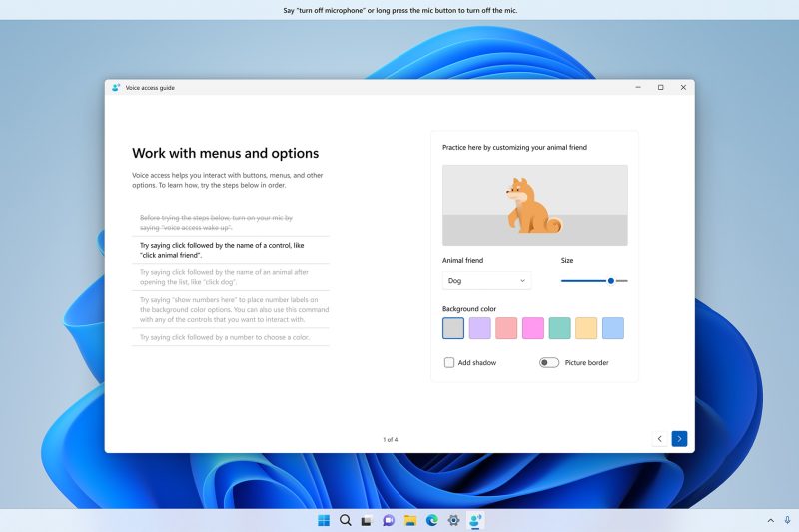
Task: Choose the salmon pink background swatch
Action: pyautogui.click(x=506, y=328)
